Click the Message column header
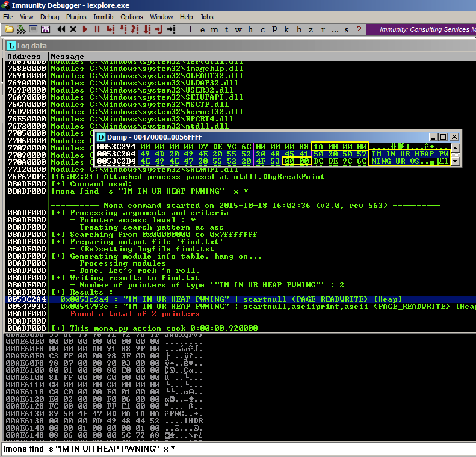476x457 pixels. [67, 57]
